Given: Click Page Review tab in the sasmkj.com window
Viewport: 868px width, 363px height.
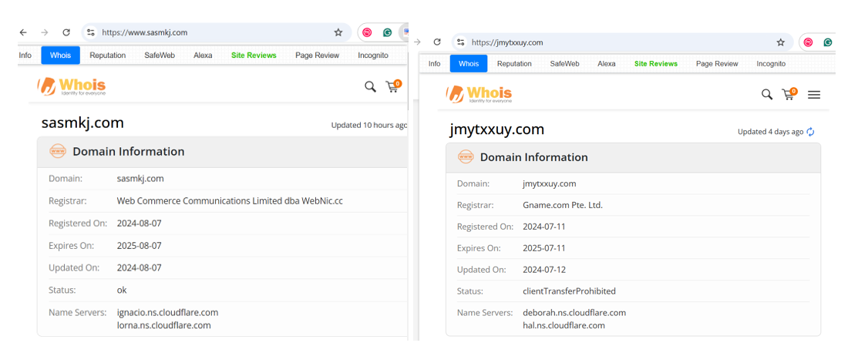Looking at the screenshot, I should [x=317, y=55].
